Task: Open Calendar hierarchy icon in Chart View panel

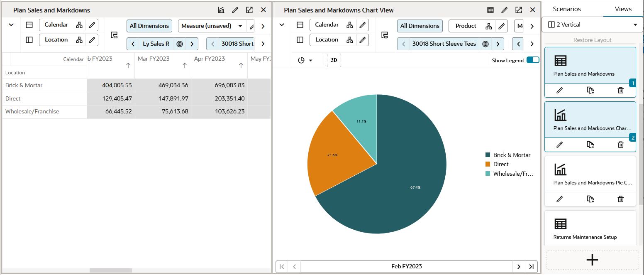Action: point(350,25)
